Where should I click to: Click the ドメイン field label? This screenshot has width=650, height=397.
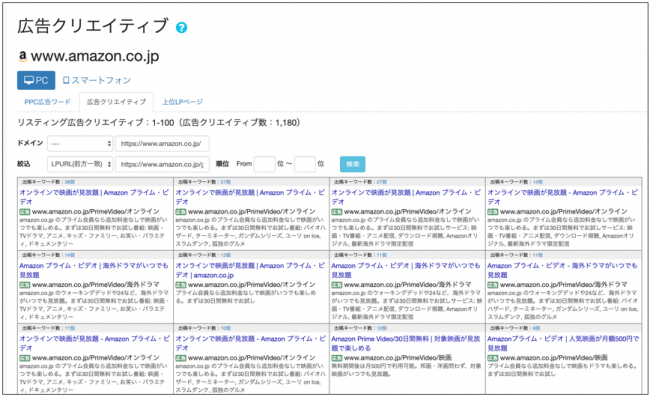click(30, 143)
